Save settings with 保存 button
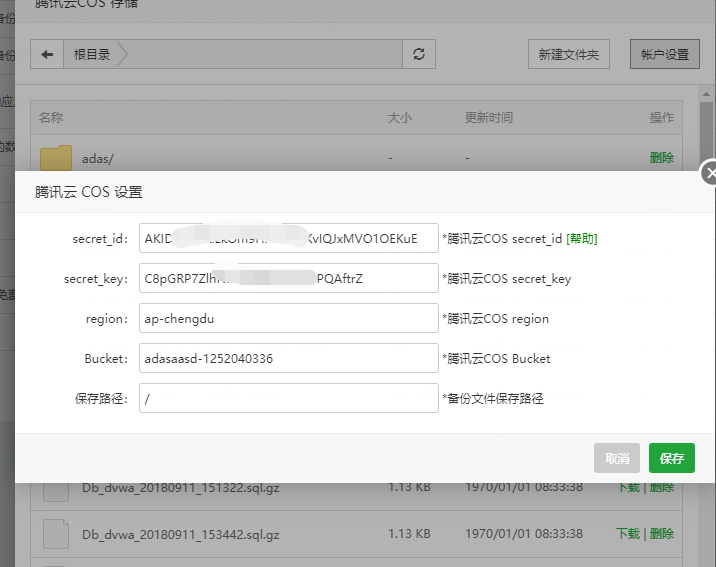 pos(672,458)
